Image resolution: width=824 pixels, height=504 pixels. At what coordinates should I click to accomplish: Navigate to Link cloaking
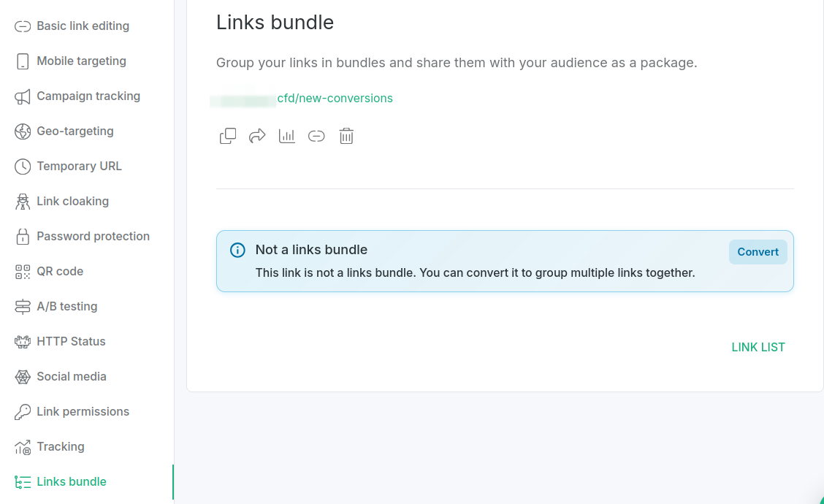(x=72, y=202)
